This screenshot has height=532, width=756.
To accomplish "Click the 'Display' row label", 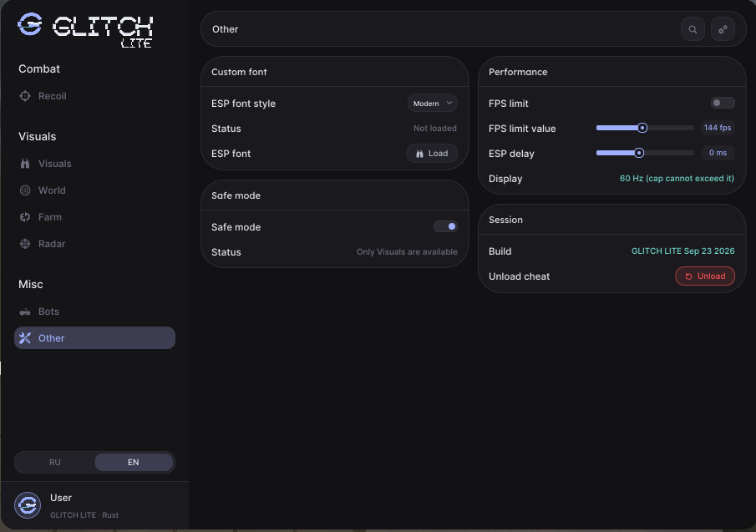I will point(505,179).
